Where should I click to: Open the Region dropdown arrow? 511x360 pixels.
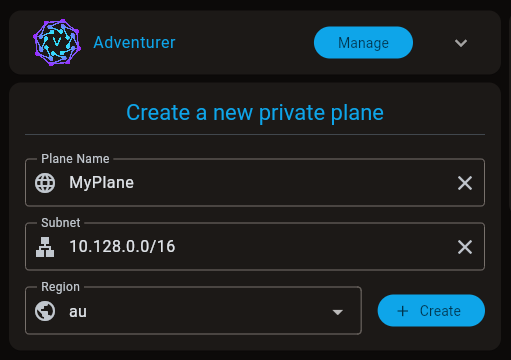point(338,312)
